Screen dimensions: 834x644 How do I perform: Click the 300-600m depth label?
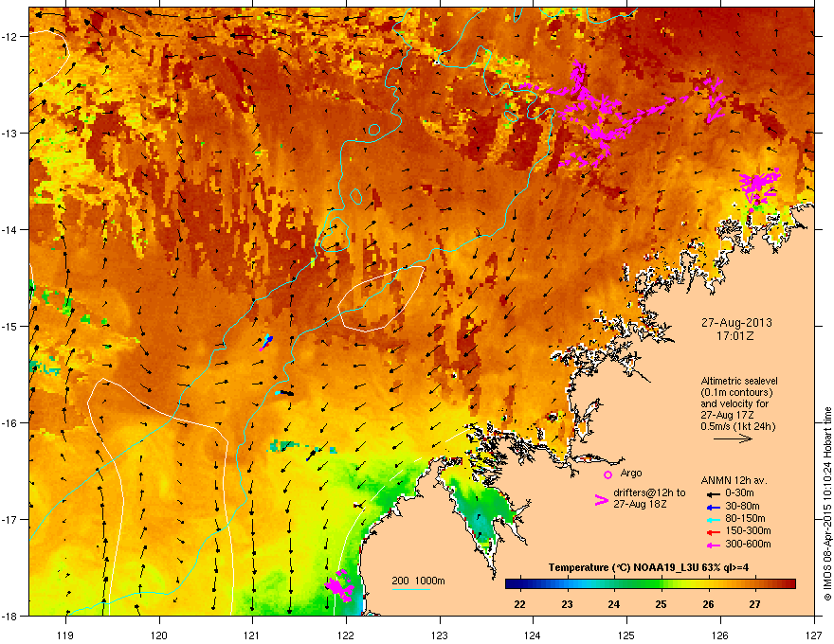click(x=748, y=544)
